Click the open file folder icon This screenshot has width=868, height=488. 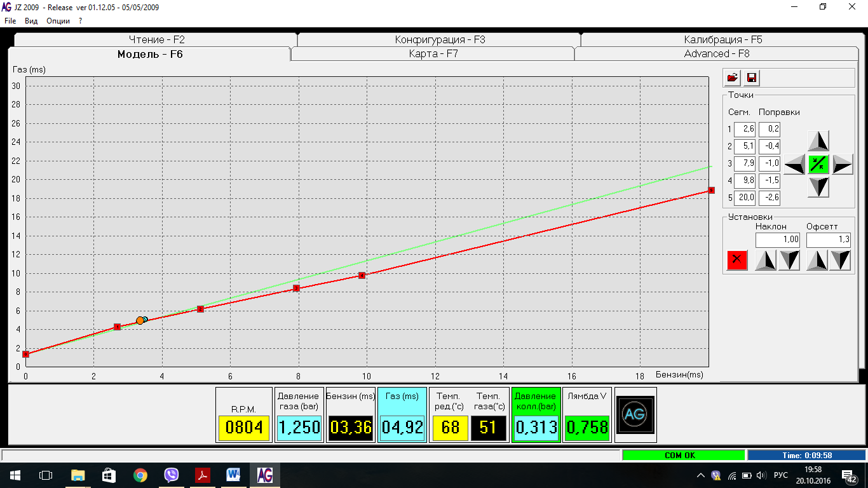coord(733,78)
